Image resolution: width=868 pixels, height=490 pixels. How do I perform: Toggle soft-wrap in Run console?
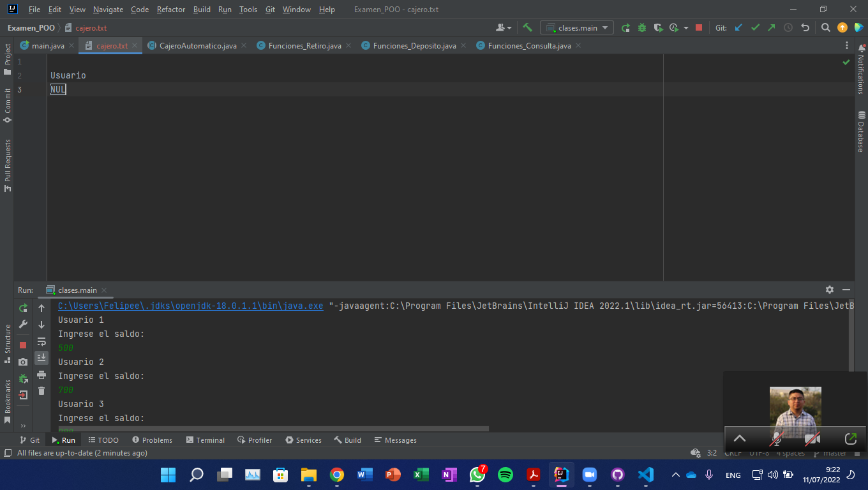(41, 341)
